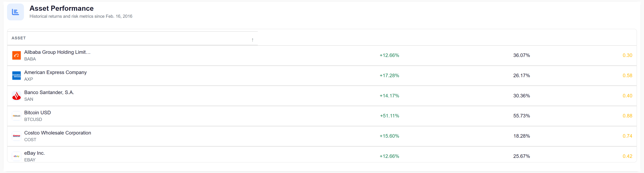Select American Express Company row name

55,72
